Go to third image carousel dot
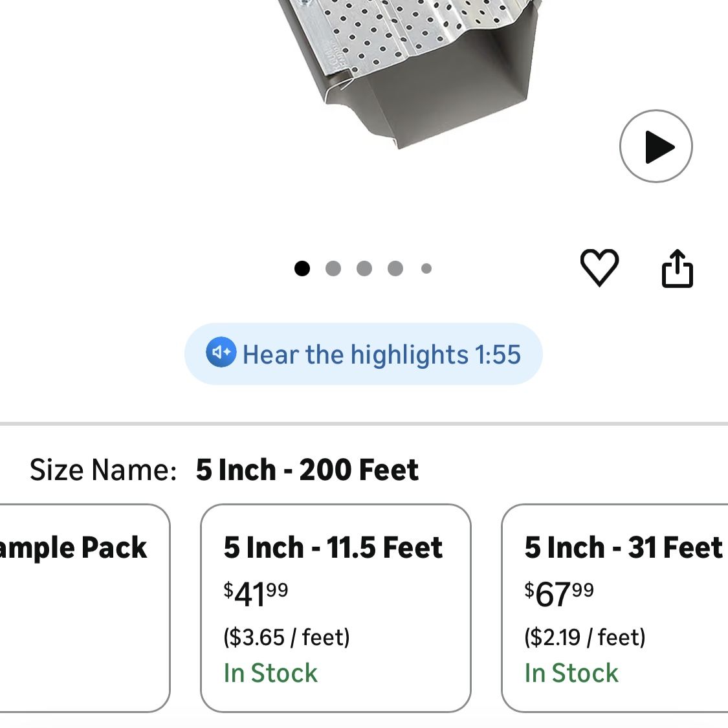The image size is (728, 728). pyautogui.click(x=364, y=268)
